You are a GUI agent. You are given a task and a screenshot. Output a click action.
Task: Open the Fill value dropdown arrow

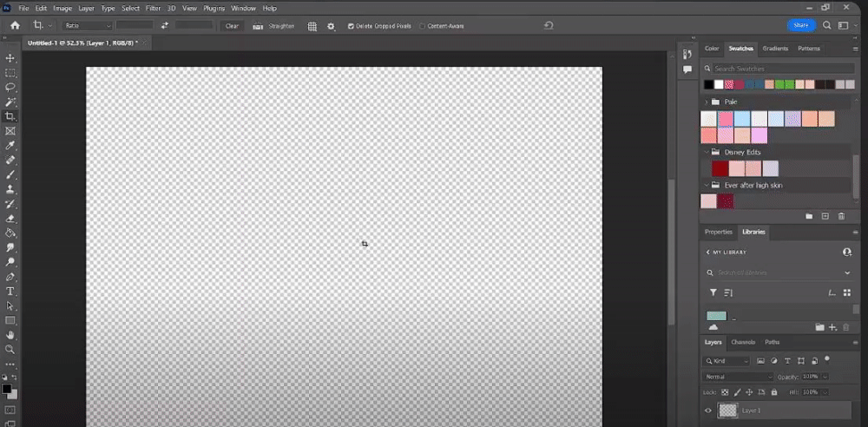(825, 392)
